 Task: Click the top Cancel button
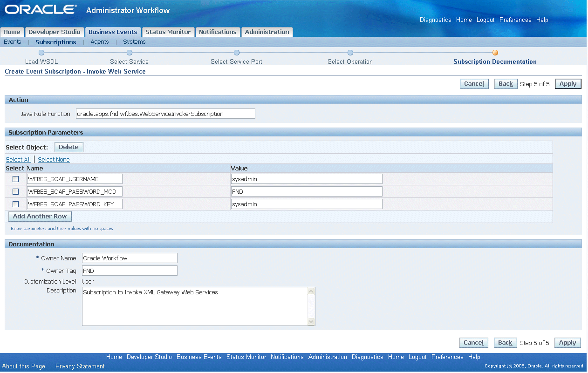tap(474, 84)
